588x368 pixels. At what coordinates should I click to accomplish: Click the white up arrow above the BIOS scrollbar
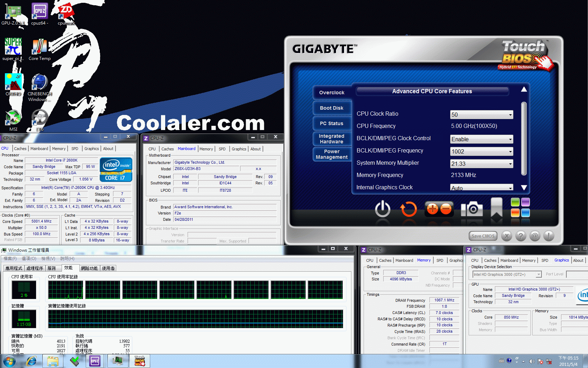(524, 89)
